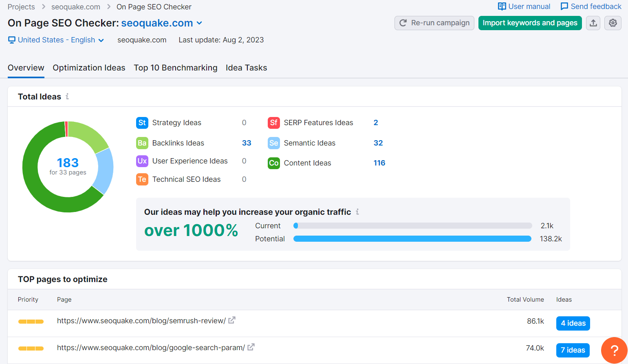This screenshot has width=628, height=364.
Task: Click breadcrumb chevron after Projects
Action: (x=43, y=7)
